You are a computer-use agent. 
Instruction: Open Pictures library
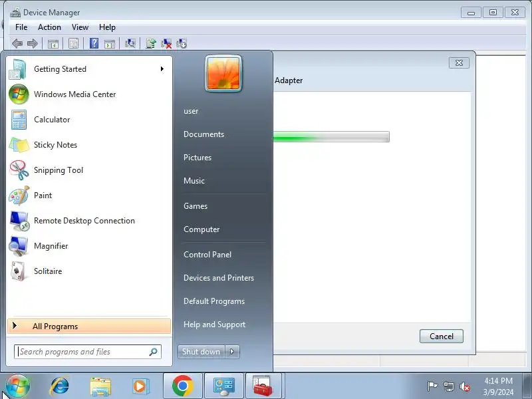pos(198,158)
